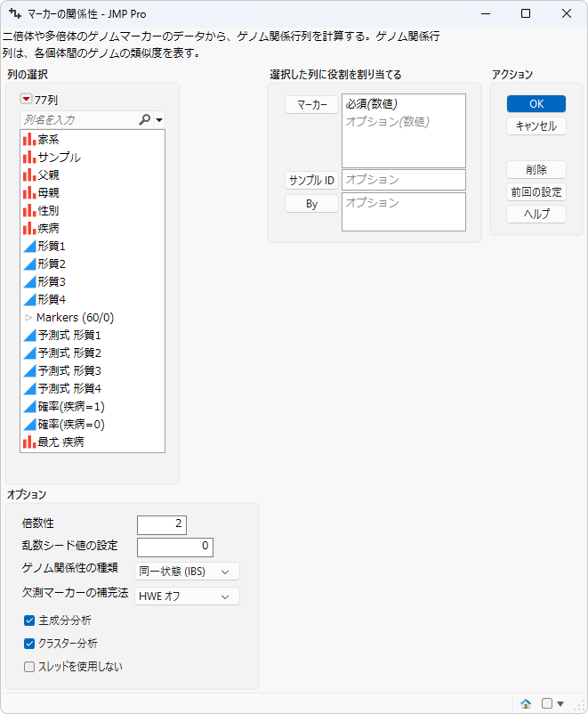The image size is (588, 714).
Task: Click the サンプル ID role button
Action: pos(311,181)
